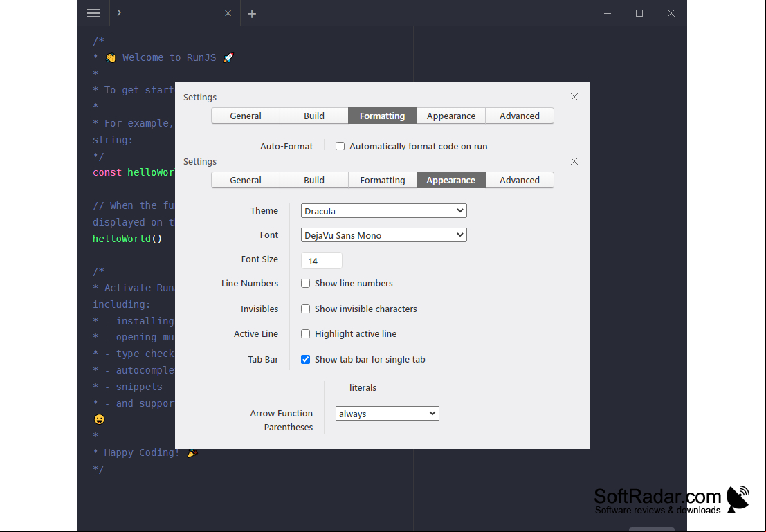Close the upper Settings dialog
The image size is (766, 532).
click(574, 97)
